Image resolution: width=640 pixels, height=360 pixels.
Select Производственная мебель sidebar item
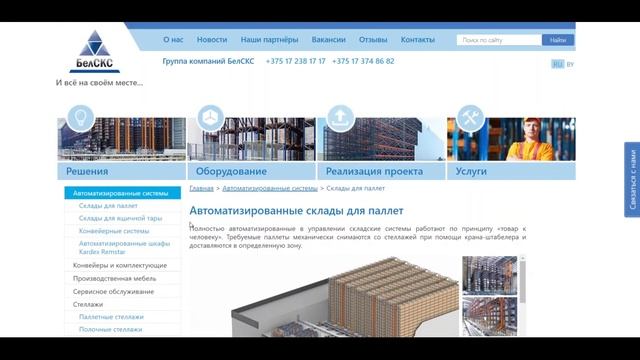coord(114,278)
